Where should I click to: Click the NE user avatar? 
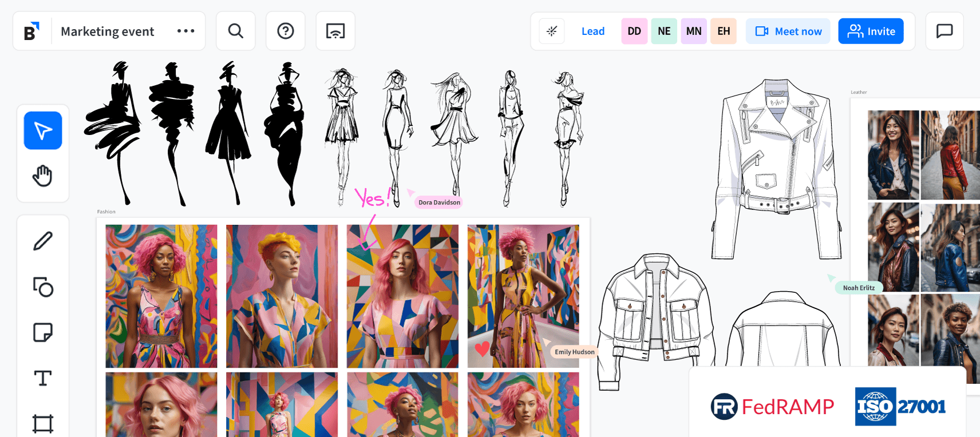(x=664, y=31)
